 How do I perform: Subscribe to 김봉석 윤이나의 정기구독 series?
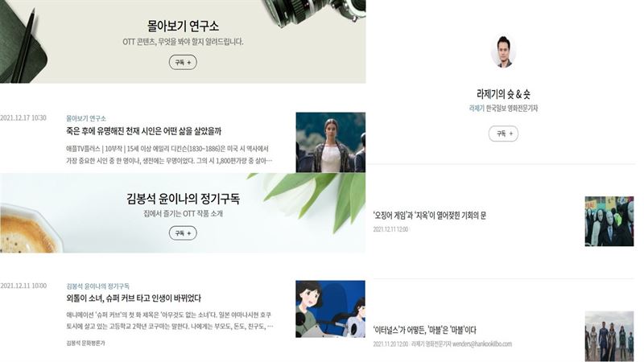pos(183,233)
